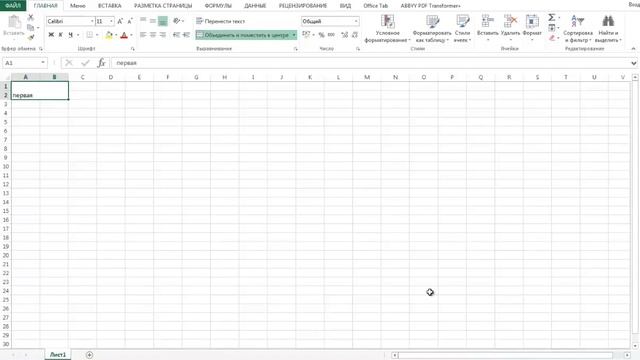Viewport: 640px width, 360px height.
Task: Click the Clear eraser icon
Action: pos(552,38)
